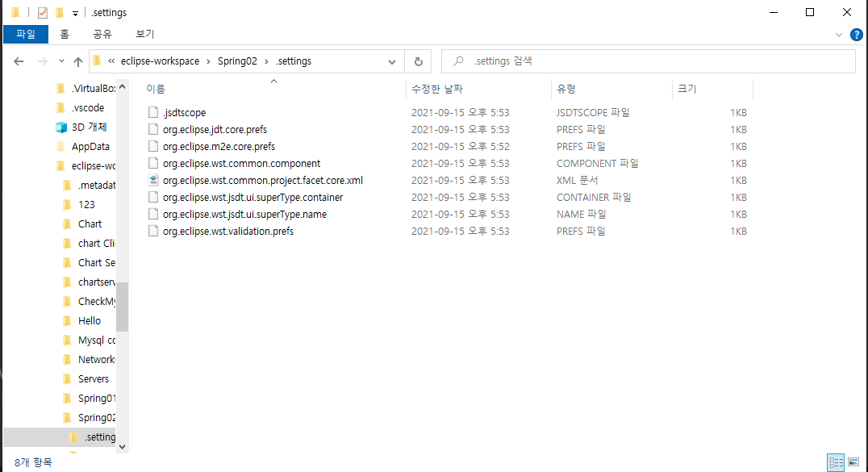This screenshot has width=868, height=472.
Task: Open .vscode folder in navigation pane
Action: [x=87, y=107]
